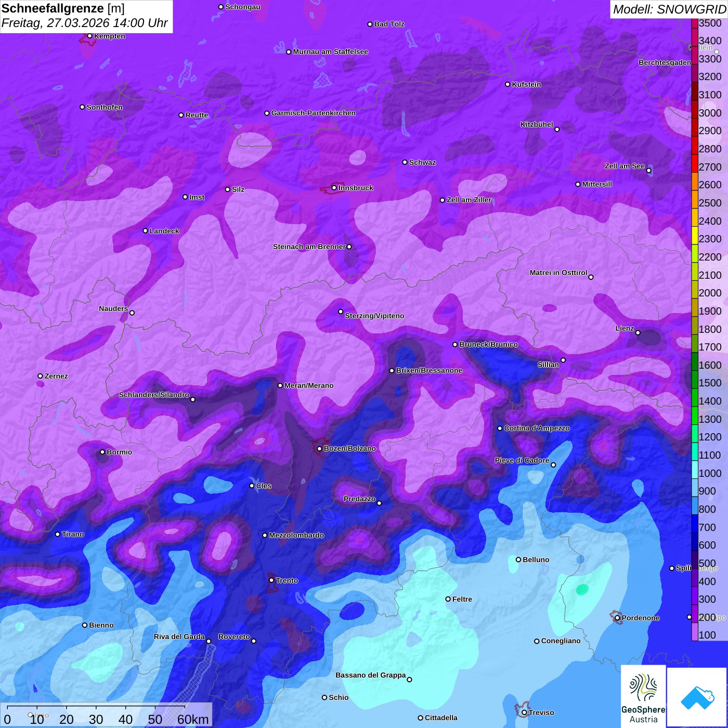
Task: Select the 3100 dark red legend swatch
Action: pos(695,91)
